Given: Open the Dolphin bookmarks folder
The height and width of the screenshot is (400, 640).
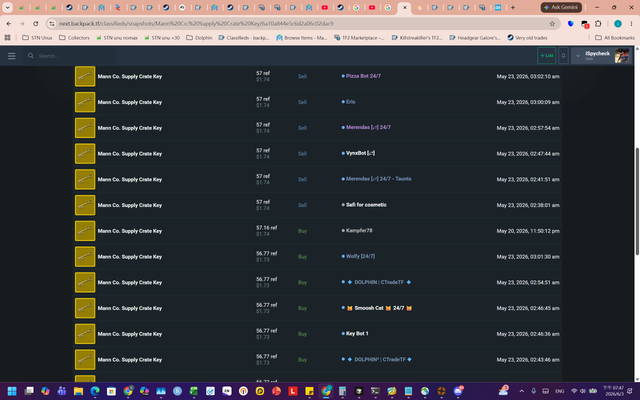Looking at the screenshot, I should 199,38.
